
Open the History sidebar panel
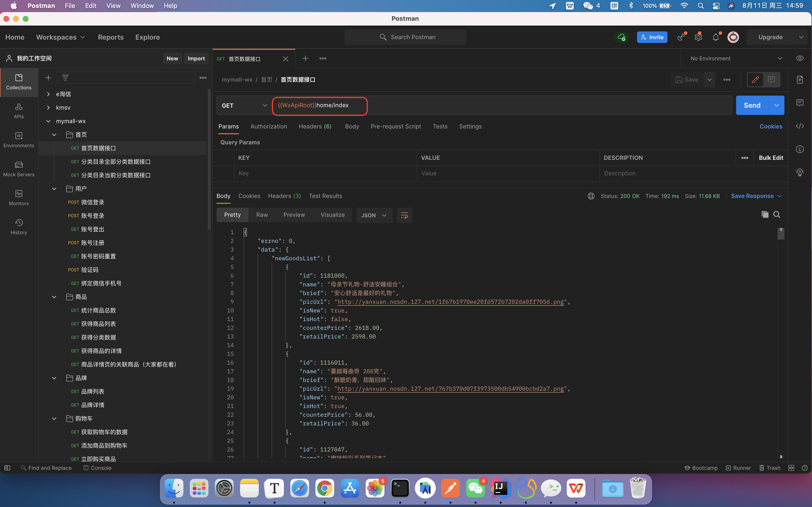(19, 227)
